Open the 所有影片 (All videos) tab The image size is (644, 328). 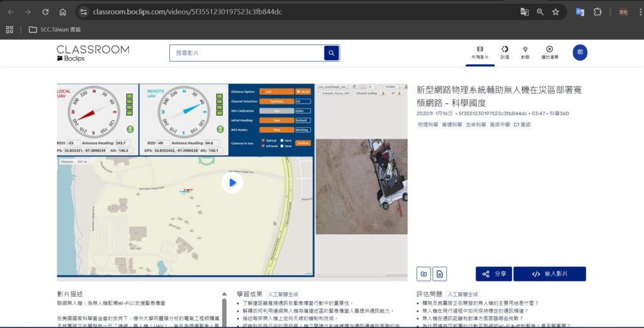pyautogui.click(x=480, y=52)
